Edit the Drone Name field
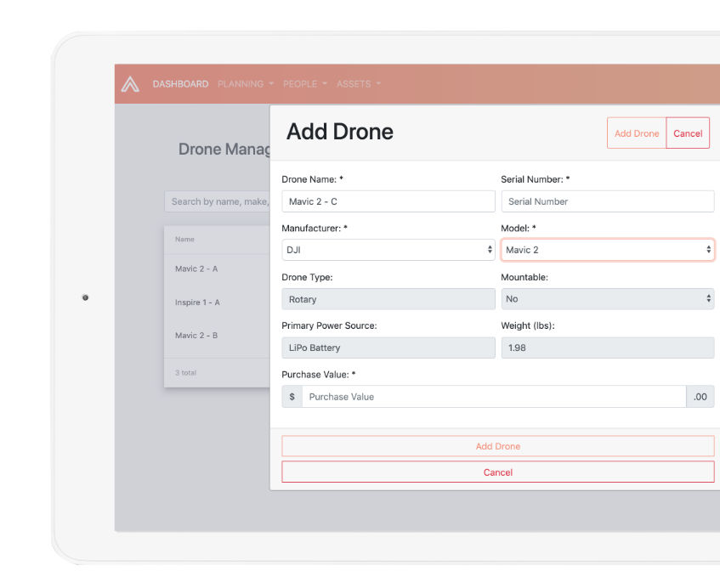Viewport: 720px width, 588px height. [388, 201]
